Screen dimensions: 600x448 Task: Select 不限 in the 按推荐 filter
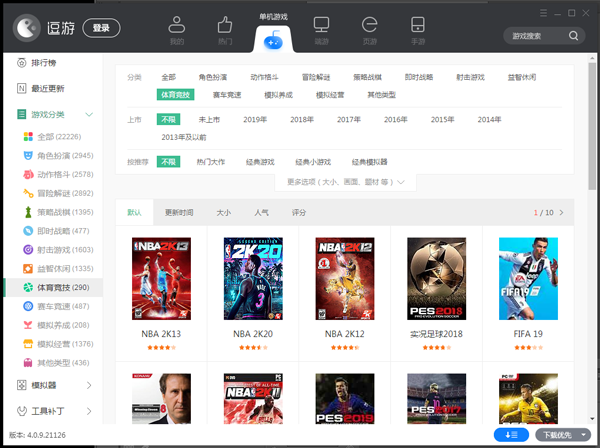tap(168, 161)
